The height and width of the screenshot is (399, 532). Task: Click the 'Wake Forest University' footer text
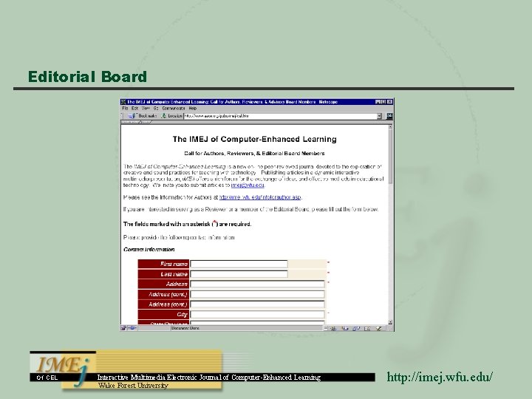coord(133,386)
